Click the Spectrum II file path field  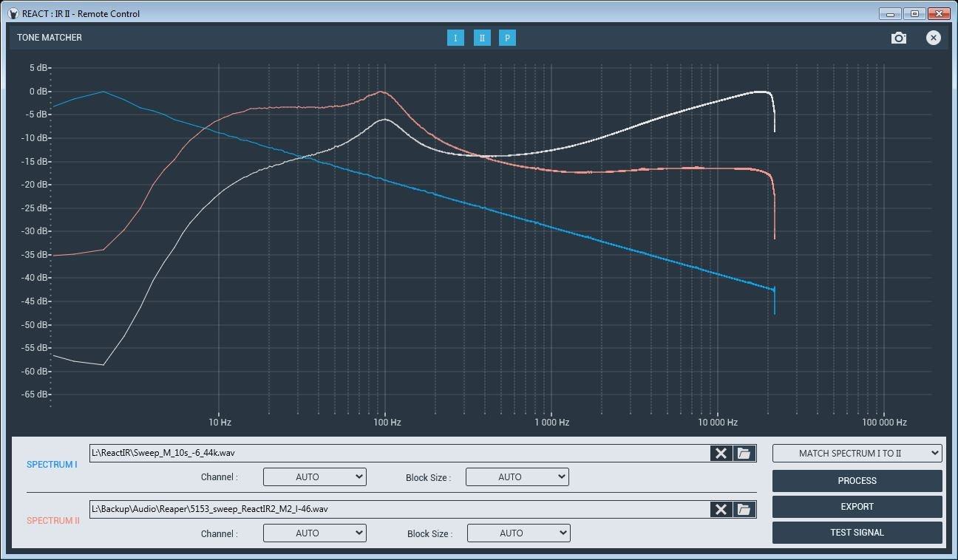(x=399, y=509)
